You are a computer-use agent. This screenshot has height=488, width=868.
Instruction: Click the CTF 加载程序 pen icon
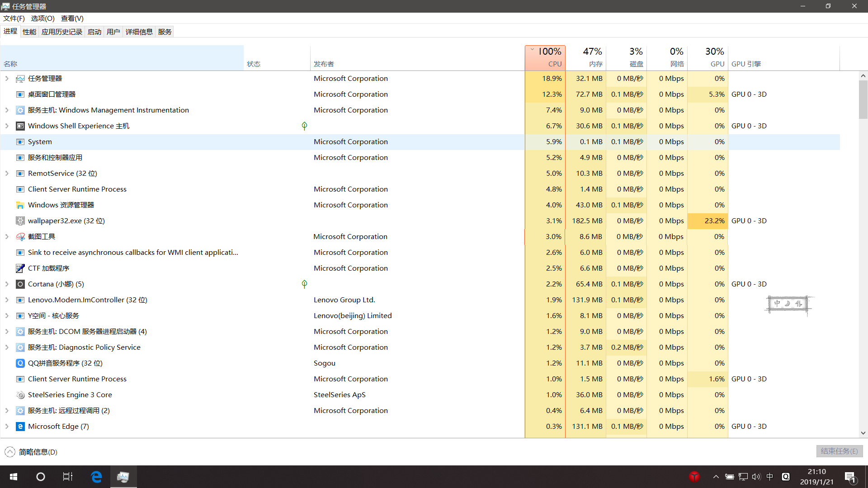tap(20, 268)
